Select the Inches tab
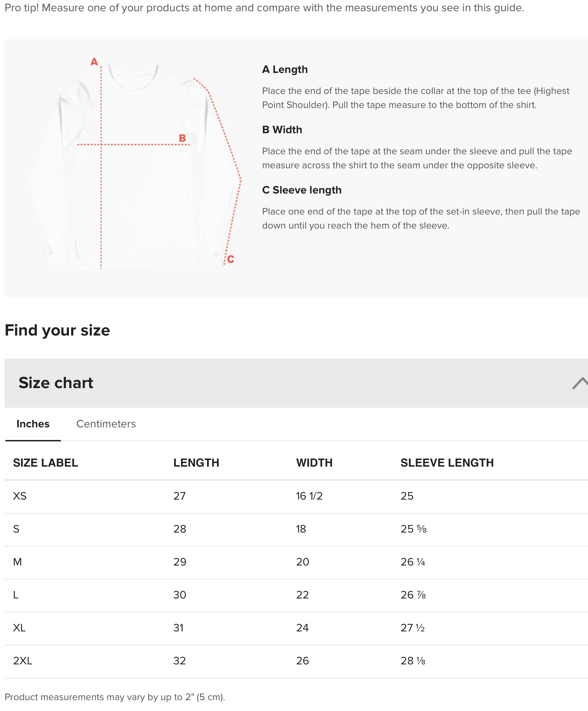Viewport: 588px width, 711px height. (33, 424)
